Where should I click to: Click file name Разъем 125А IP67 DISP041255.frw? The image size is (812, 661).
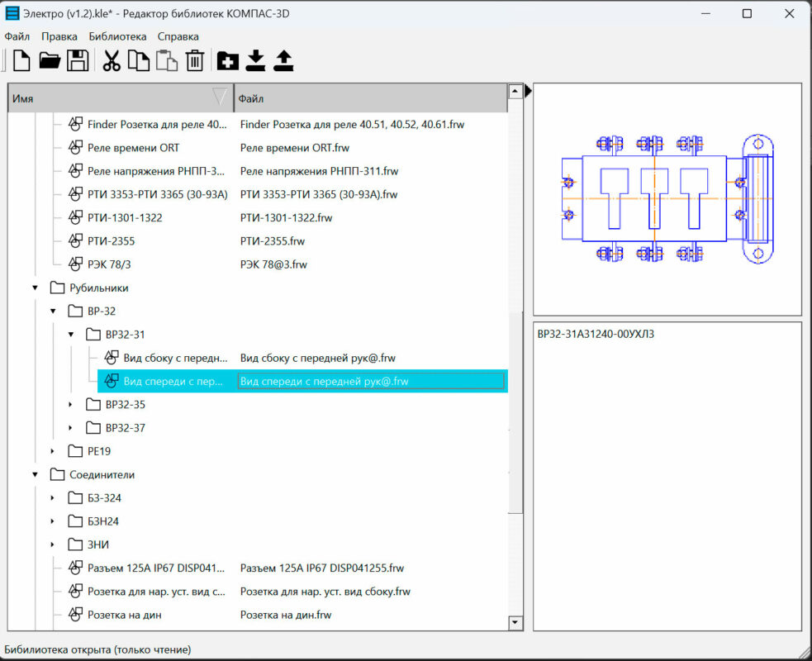tap(322, 568)
